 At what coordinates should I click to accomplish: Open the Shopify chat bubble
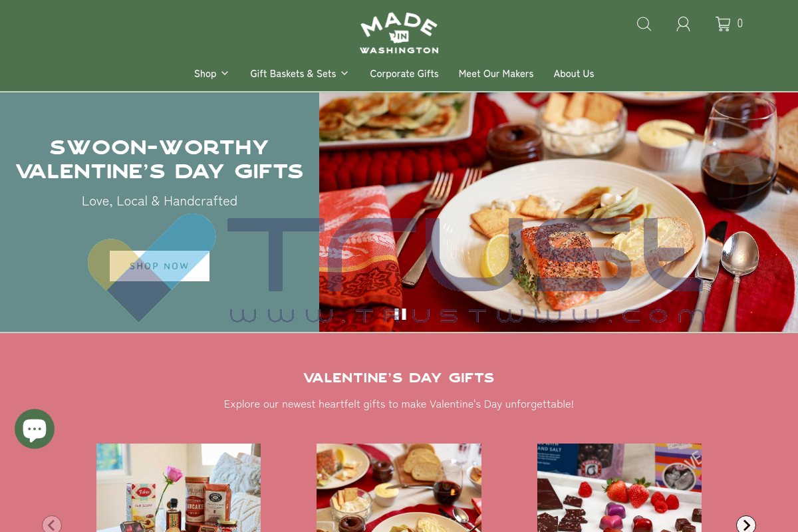pos(35,429)
